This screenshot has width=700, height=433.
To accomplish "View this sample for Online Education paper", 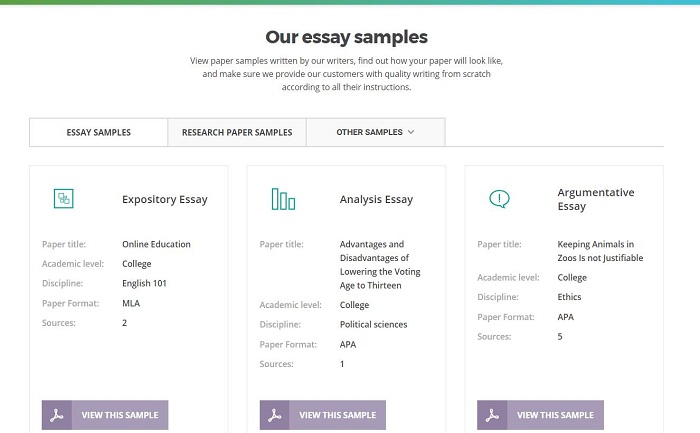I will click(105, 415).
